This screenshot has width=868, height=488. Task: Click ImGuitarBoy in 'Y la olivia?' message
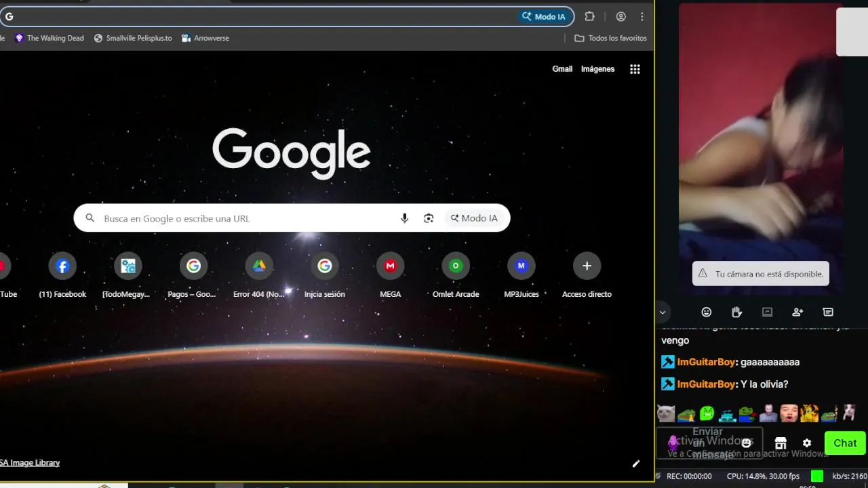point(707,384)
